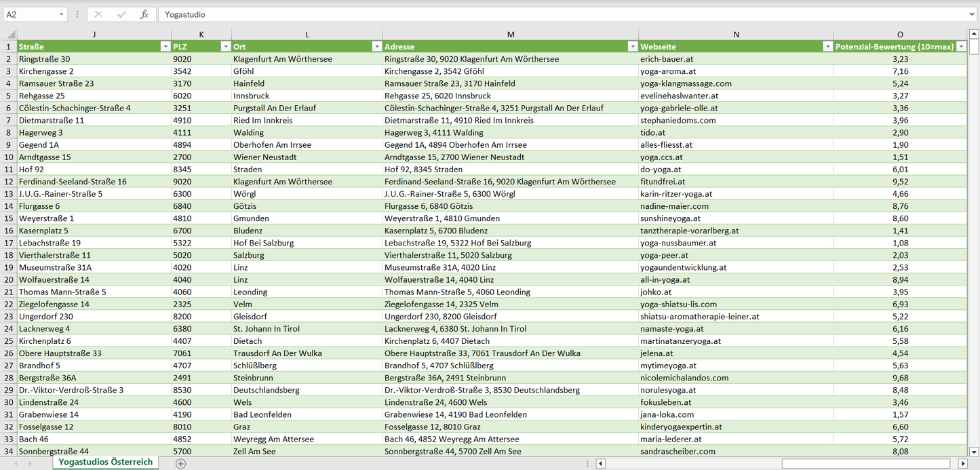Select the Yogastudios Österreich sheet tab
This screenshot has width=980, height=470.
point(105,462)
